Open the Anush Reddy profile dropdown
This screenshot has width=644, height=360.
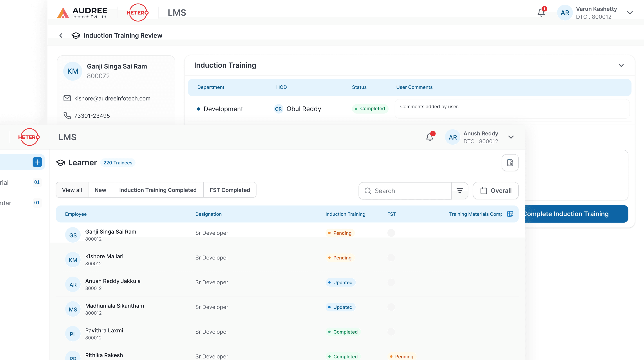tap(511, 137)
